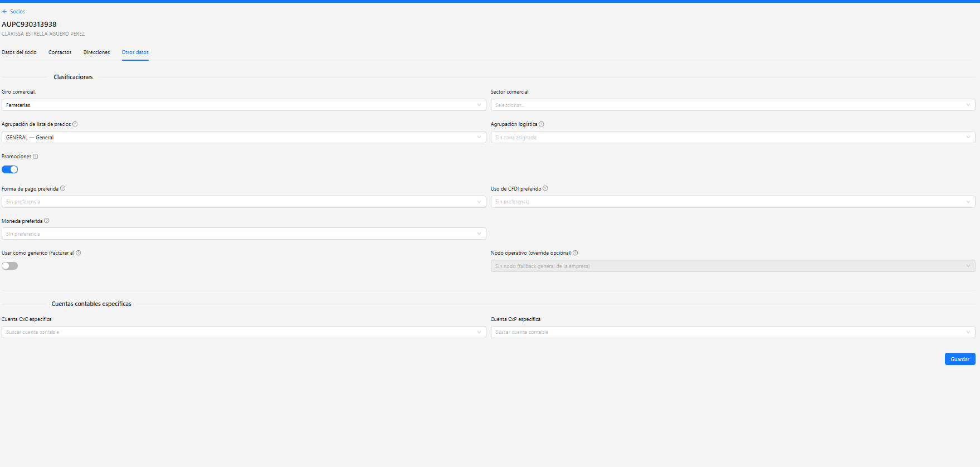
Task: Click the help icon next to Promociones
Action: click(36, 157)
